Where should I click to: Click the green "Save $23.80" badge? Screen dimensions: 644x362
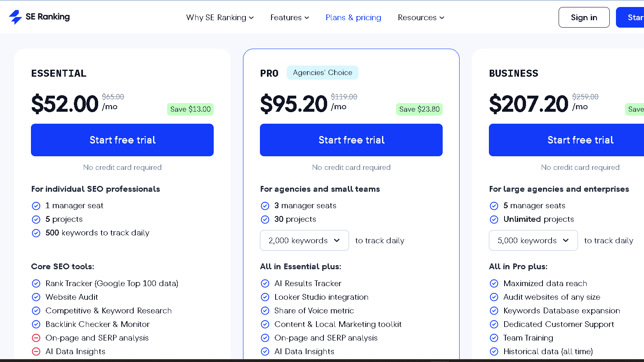tap(419, 109)
